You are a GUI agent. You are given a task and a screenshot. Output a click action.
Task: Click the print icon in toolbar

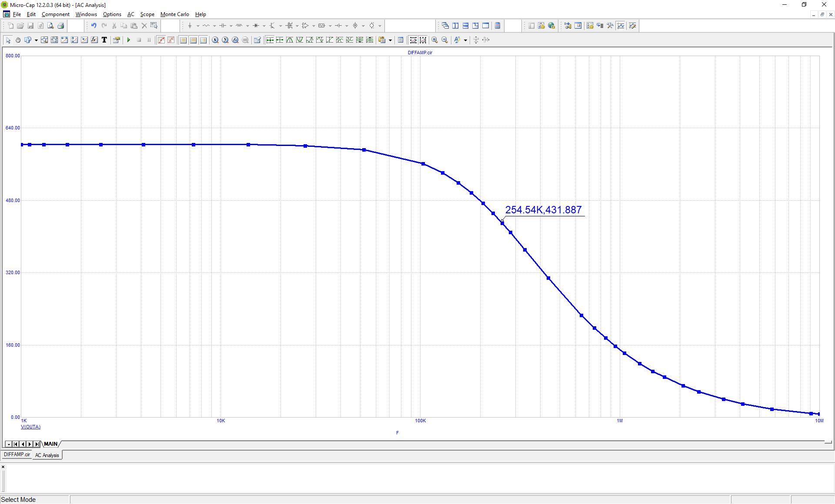[x=61, y=26]
